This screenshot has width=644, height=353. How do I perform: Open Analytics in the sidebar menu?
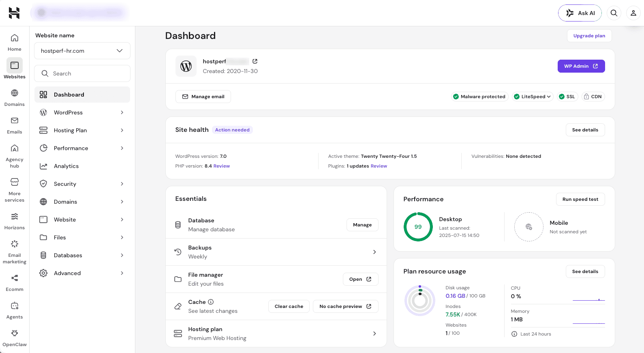pos(82,166)
